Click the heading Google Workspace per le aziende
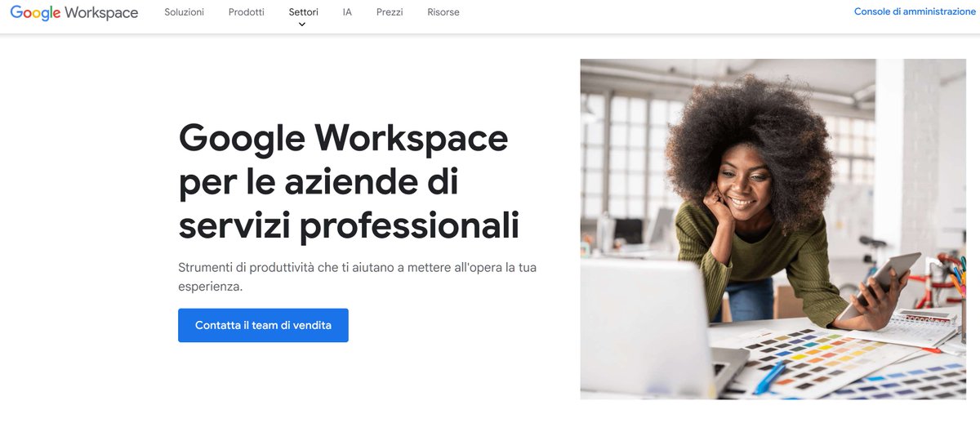This screenshot has height=441, width=980. coord(350,181)
